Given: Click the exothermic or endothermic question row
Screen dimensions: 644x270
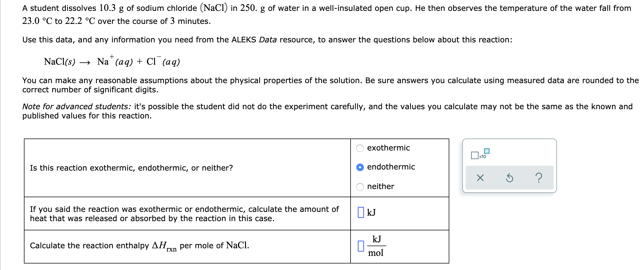Looking at the screenshot, I should (131, 168).
